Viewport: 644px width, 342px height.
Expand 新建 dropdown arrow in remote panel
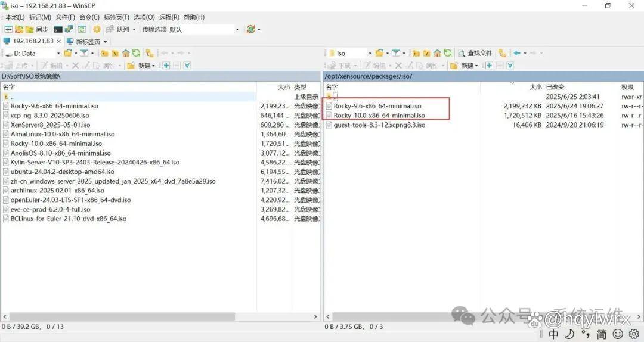[x=476, y=66]
